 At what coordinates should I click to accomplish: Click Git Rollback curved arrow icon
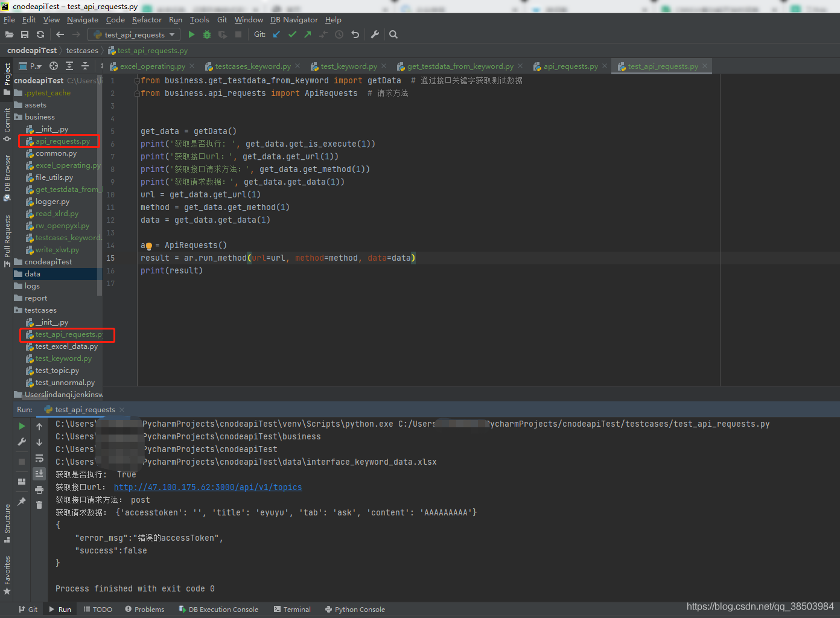(x=355, y=34)
